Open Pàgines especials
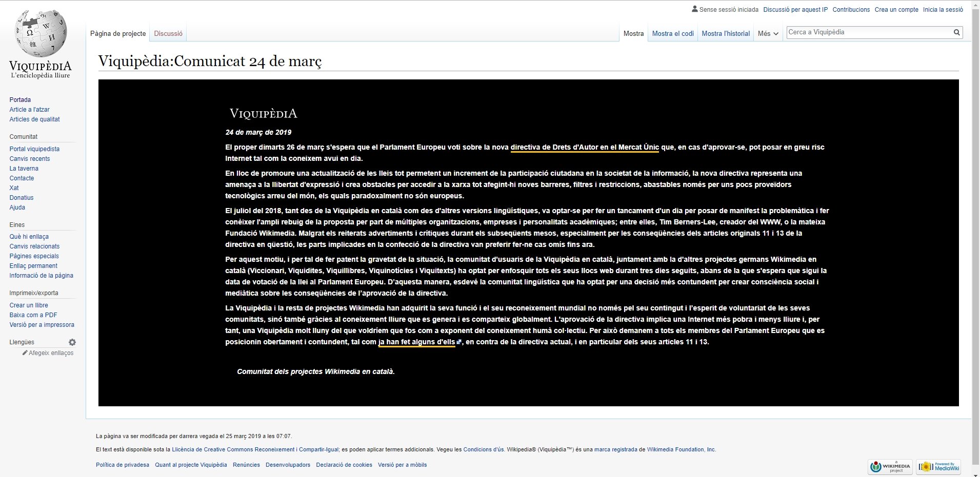This screenshot has height=477, width=980. [34, 256]
